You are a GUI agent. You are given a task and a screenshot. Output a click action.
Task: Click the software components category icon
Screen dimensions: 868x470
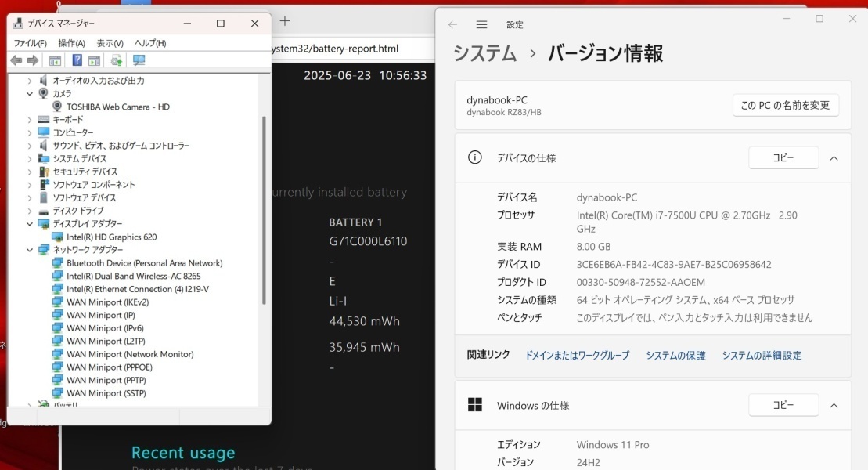[44, 185]
